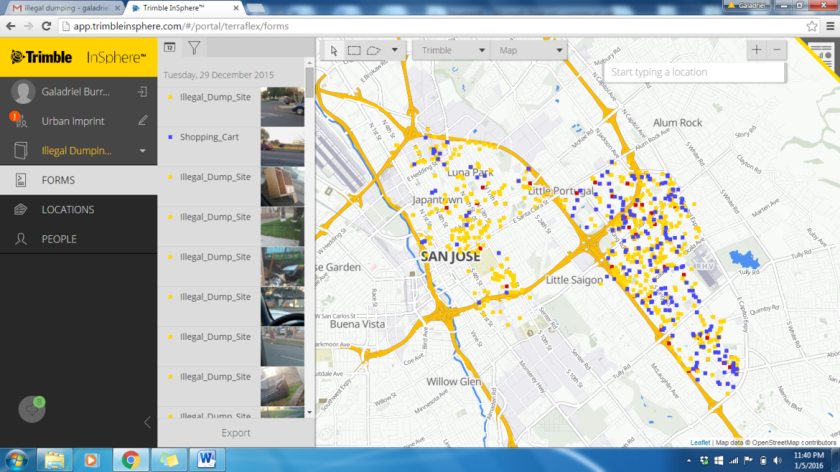840x472 pixels.
Task: Open the Map type dropdown
Action: tap(529, 50)
